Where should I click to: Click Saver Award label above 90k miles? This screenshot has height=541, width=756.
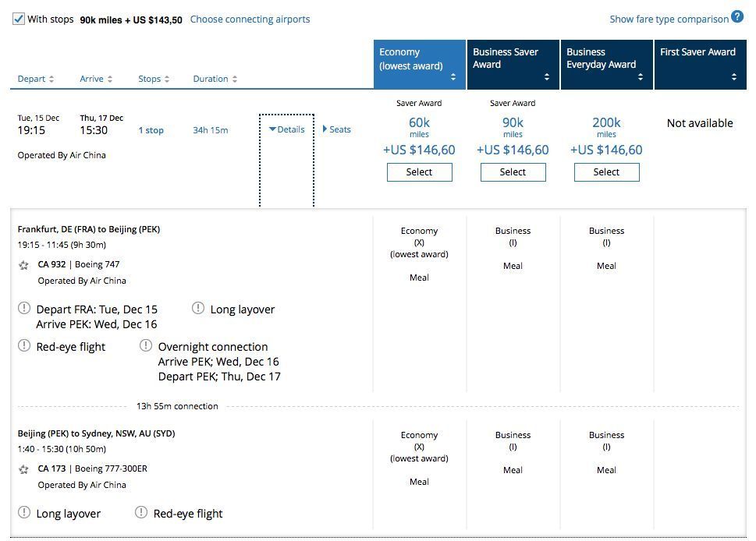pyautogui.click(x=513, y=103)
